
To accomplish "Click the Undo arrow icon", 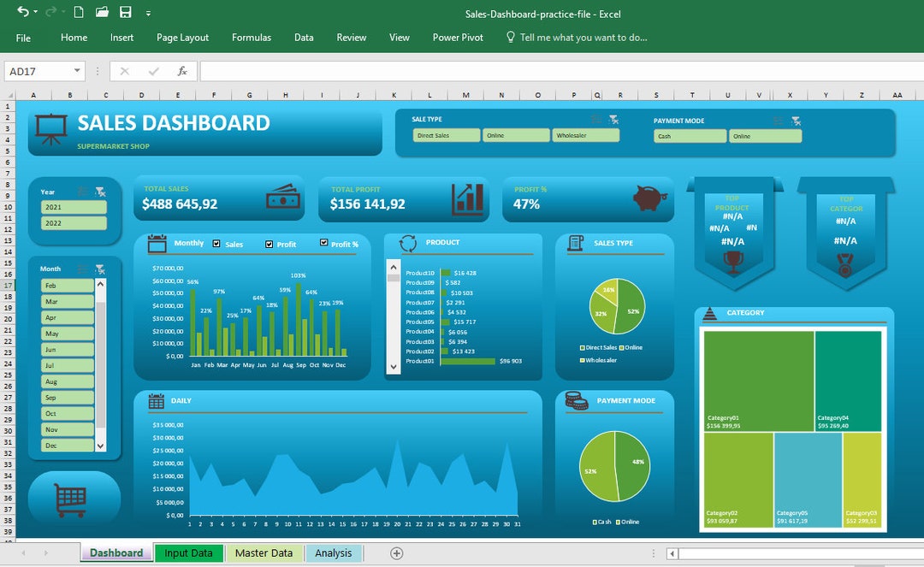I will pyautogui.click(x=25, y=11).
